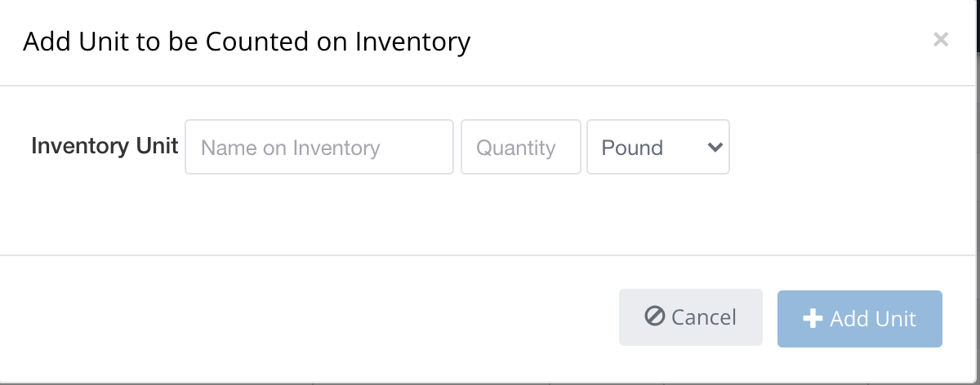Click the Name on Inventory field
Screen dimensions: 980x385
[318, 148]
